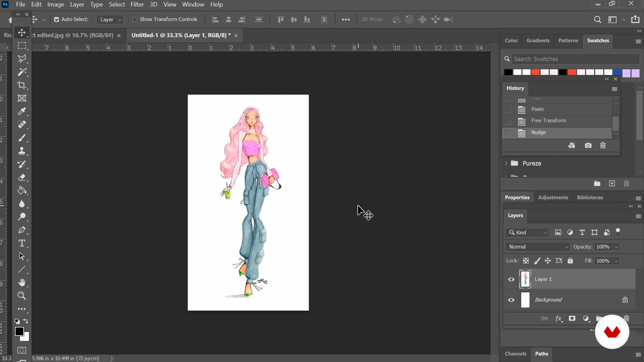
Task: Select the Magic Wand tool
Action: point(22,72)
